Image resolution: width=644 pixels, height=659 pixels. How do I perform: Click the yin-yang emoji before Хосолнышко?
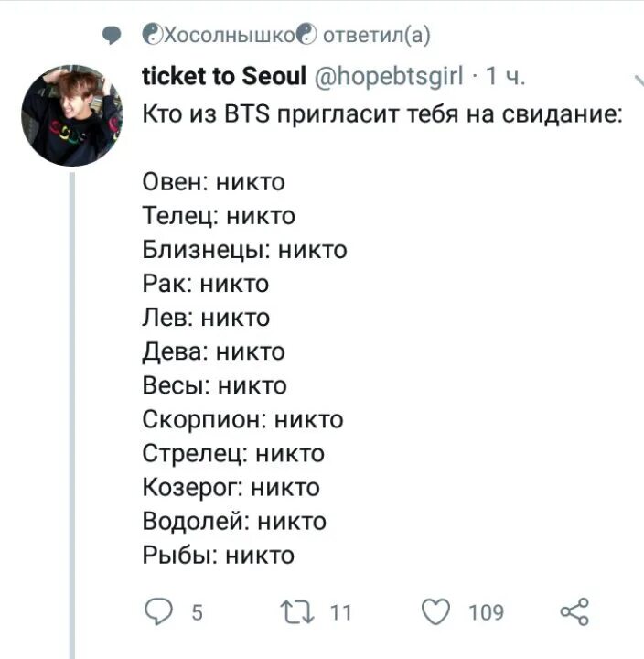[152, 35]
